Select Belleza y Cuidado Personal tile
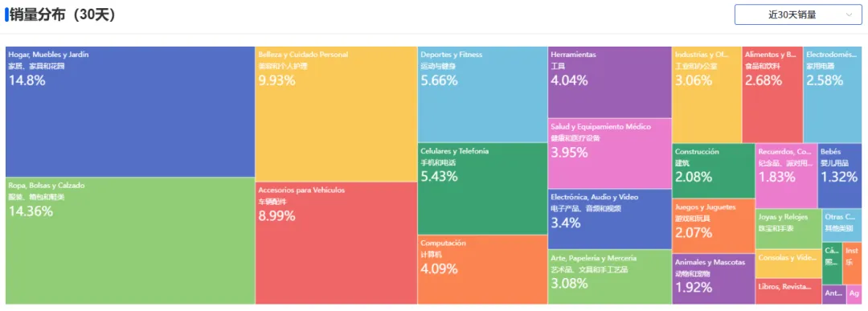The width and height of the screenshot is (868, 311). (x=336, y=114)
